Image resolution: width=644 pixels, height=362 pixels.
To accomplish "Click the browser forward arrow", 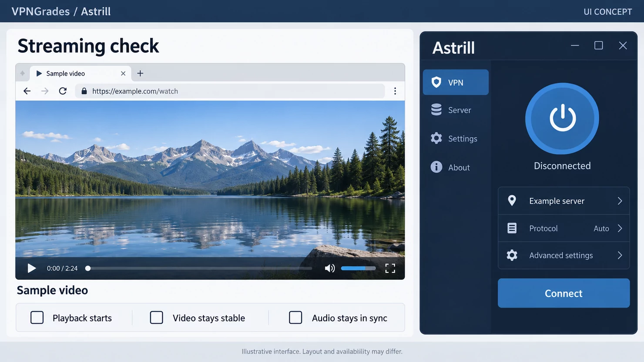I will tap(45, 91).
